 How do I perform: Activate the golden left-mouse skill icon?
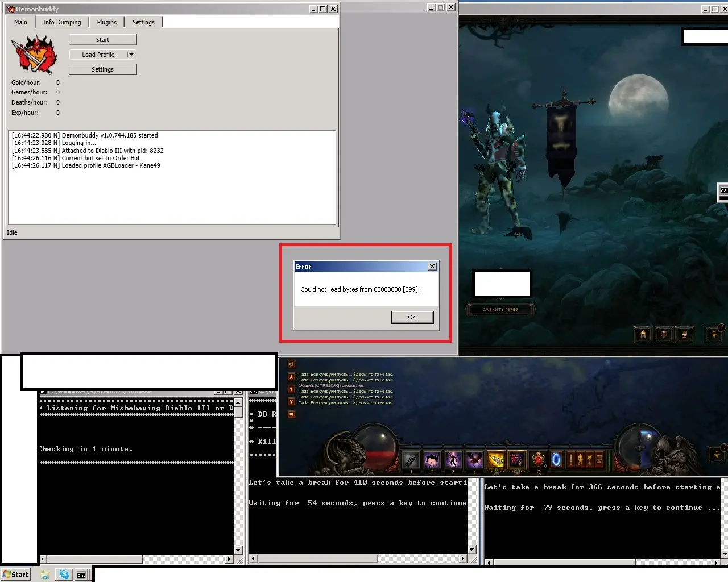tap(496, 459)
